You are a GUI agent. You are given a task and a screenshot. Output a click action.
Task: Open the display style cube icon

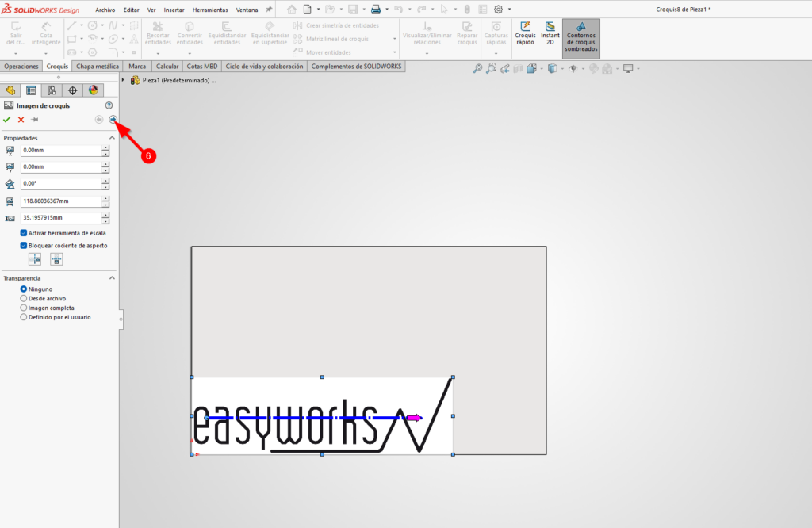click(x=553, y=68)
